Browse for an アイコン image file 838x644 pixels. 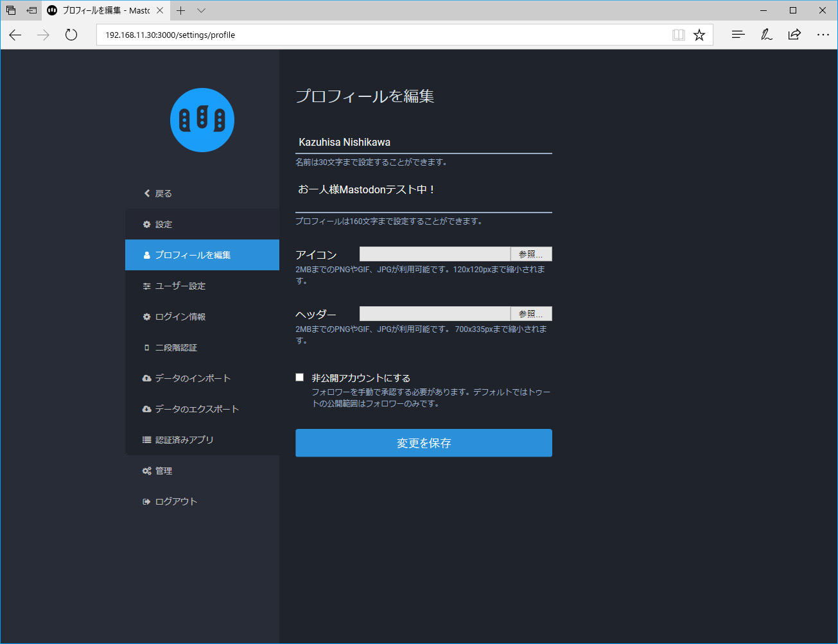point(530,254)
